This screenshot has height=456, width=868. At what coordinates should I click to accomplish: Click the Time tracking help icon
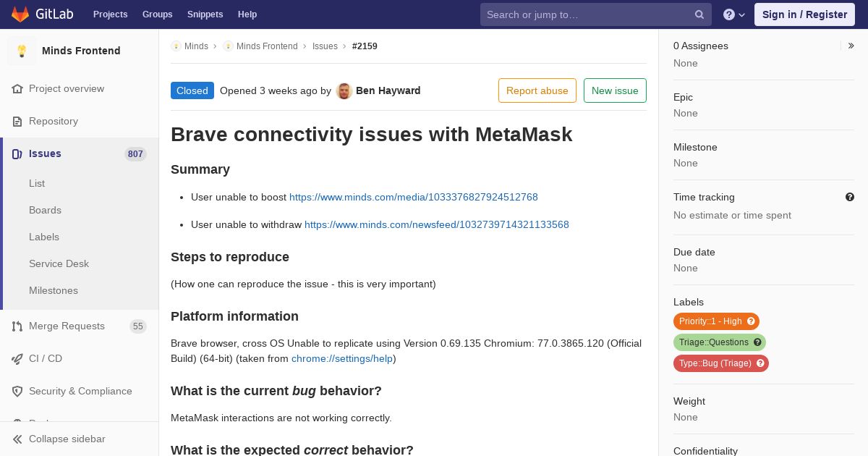pyautogui.click(x=850, y=197)
